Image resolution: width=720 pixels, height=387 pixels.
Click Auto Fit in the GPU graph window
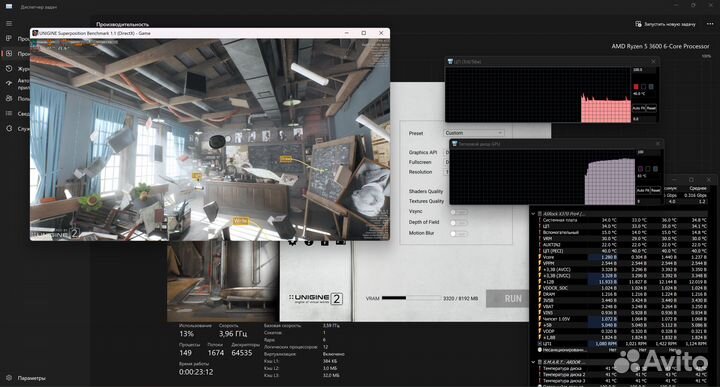click(x=643, y=190)
